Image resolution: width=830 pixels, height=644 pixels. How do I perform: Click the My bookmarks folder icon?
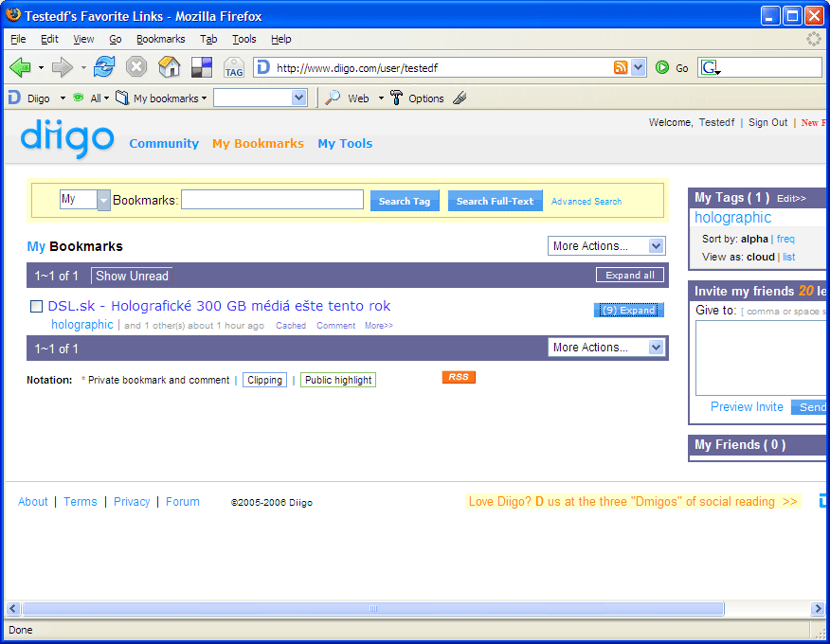pyautogui.click(x=122, y=98)
